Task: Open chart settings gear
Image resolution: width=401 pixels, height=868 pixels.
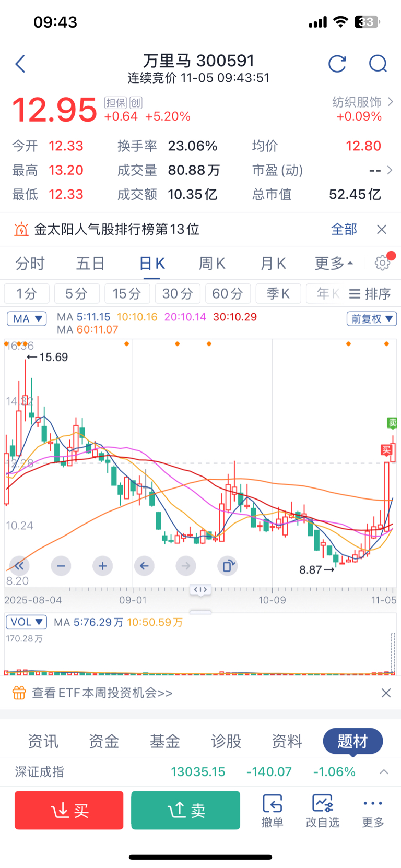Action: (383, 263)
